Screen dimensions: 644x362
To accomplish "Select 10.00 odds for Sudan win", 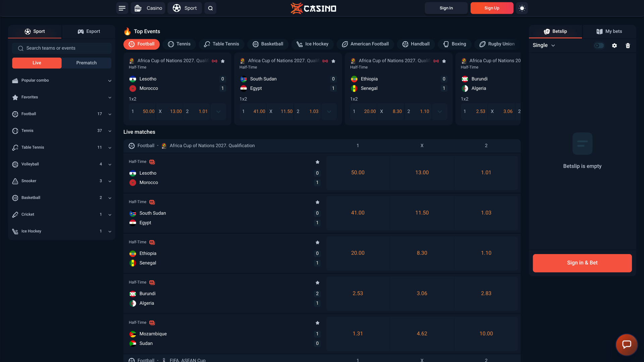I will 486,334.
